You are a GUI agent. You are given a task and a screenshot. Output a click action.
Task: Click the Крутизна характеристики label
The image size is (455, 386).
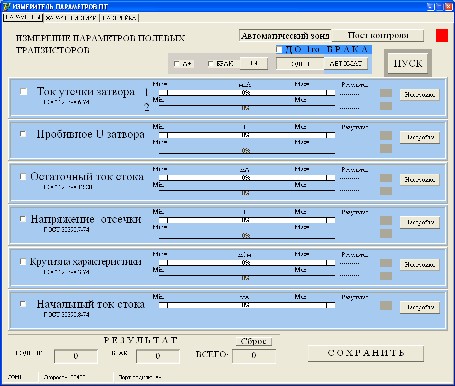pos(86,262)
